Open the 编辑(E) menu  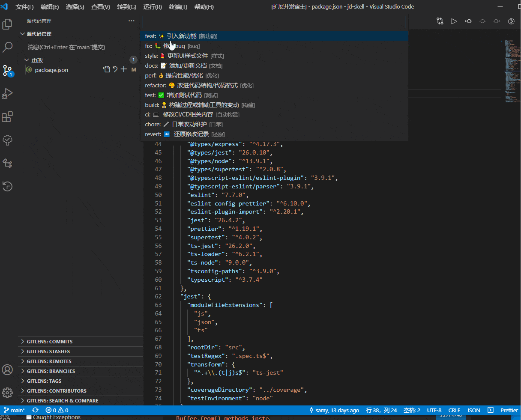[x=50, y=7]
